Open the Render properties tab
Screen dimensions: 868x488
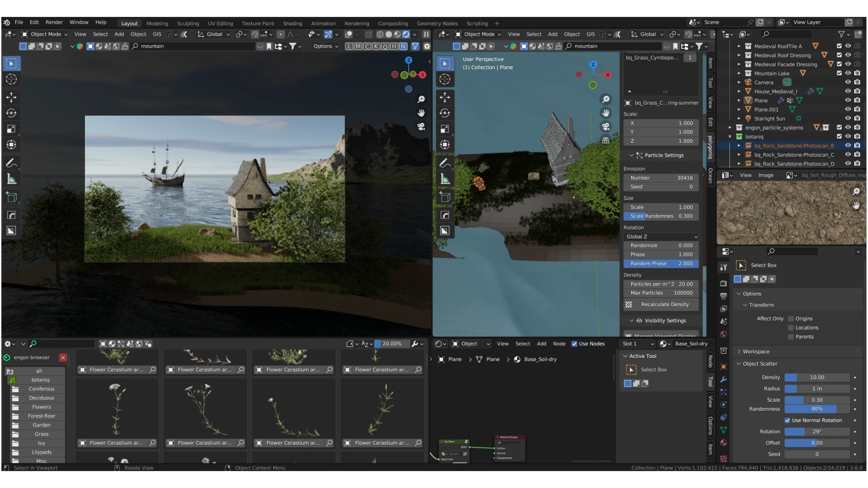coord(724,283)
